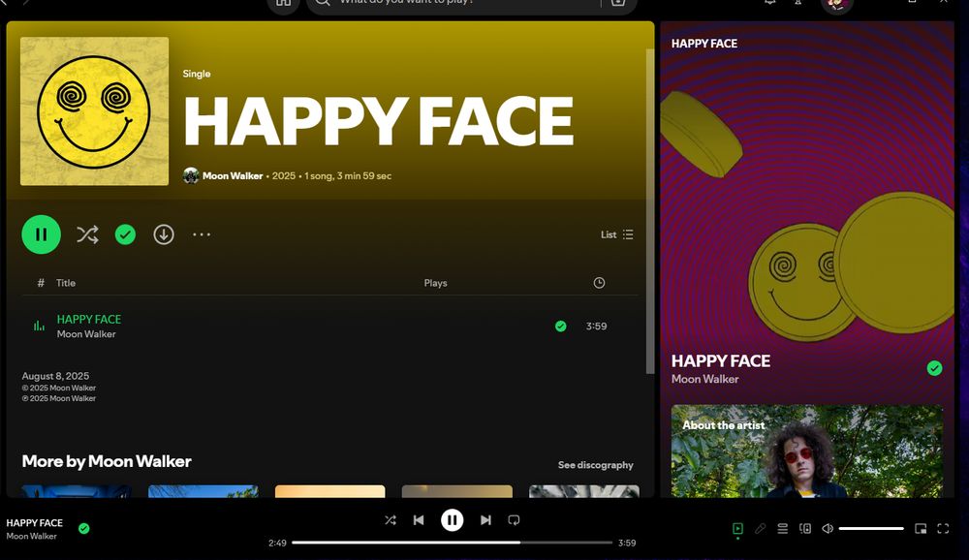This screenshot has height=560, width=969.
Task: Click the More by Moon Walker heading
Action: (107, 461)
